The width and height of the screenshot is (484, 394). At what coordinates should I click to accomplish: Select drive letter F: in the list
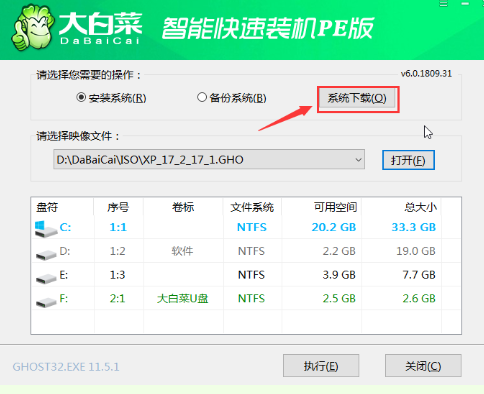(x=64, y=298)
